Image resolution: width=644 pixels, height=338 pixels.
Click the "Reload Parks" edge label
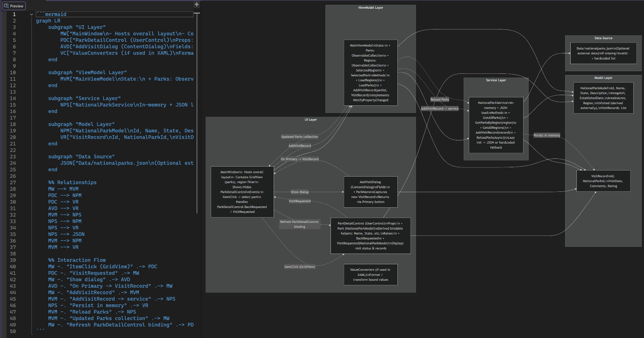439,100
